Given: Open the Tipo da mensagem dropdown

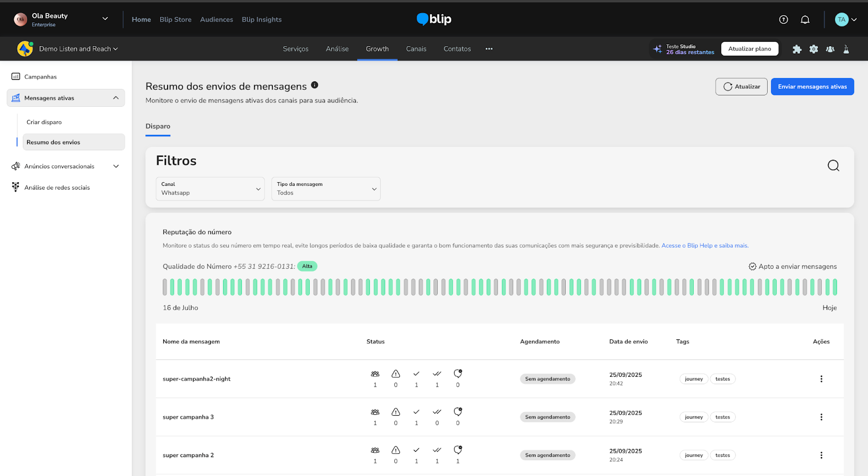Looking at the screenshot, I should pos(325,189).
